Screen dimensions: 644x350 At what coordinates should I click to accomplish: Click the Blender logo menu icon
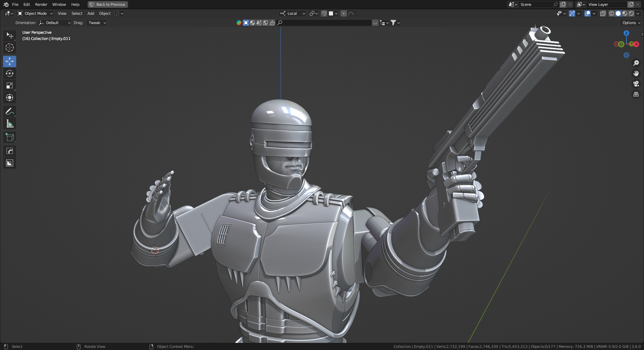(6, 4)
